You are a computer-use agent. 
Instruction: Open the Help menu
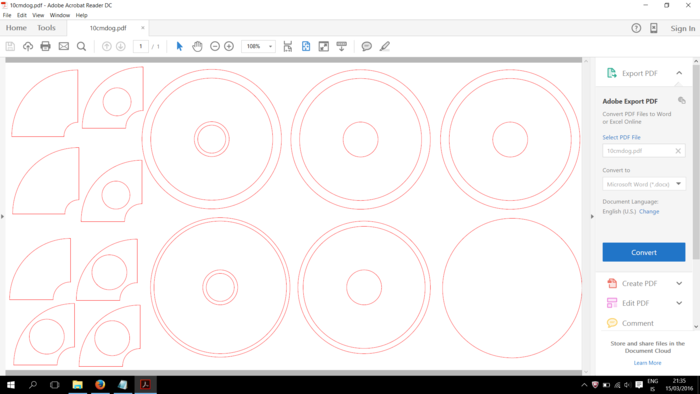(x=81, y=15)
